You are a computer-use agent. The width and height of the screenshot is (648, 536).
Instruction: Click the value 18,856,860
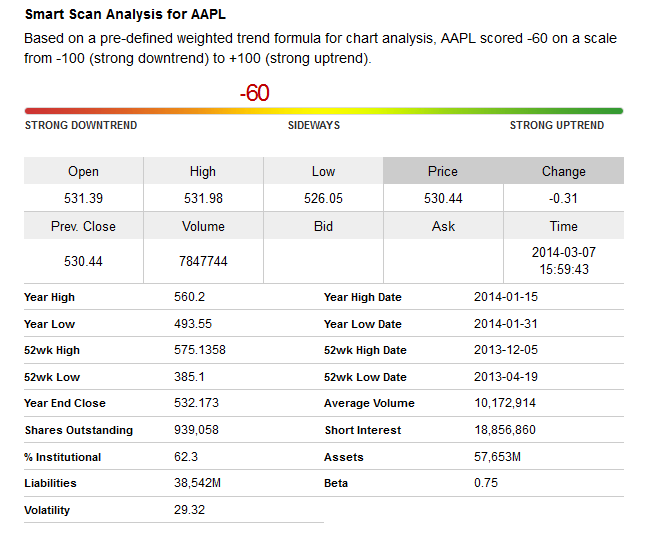pyautogui.click(x=505, y=430)
